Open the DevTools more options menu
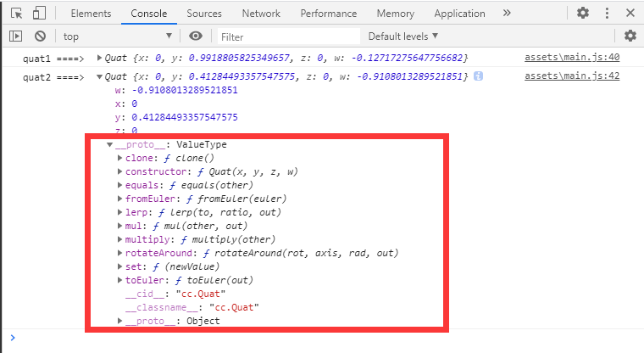The width and height of the screenshot is (644, 353). tap(605, 14)
